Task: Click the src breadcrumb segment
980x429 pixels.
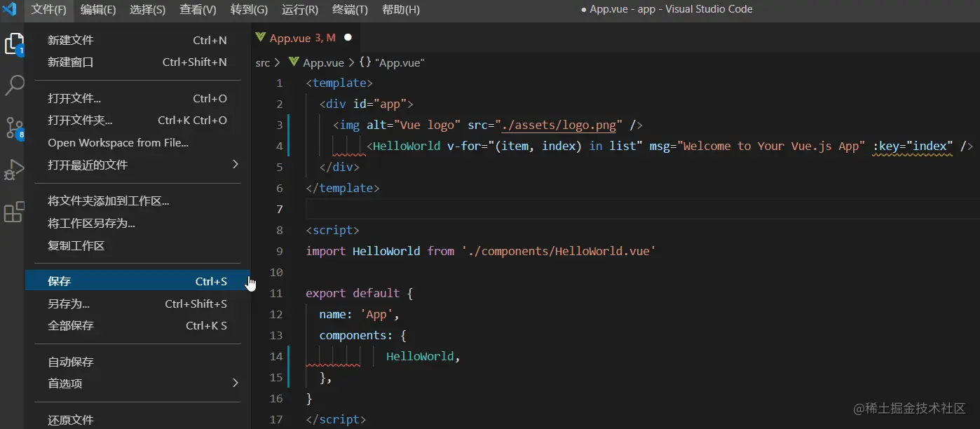Action: point(262,62)
